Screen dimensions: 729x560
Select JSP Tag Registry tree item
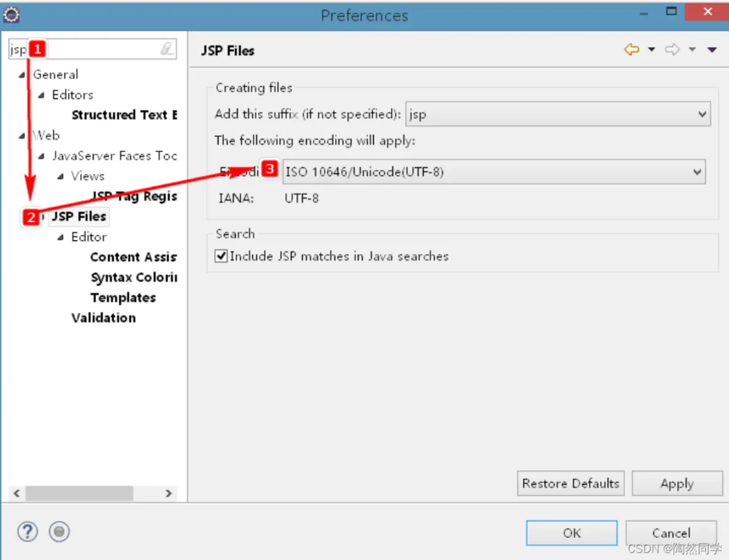(134, 196)
